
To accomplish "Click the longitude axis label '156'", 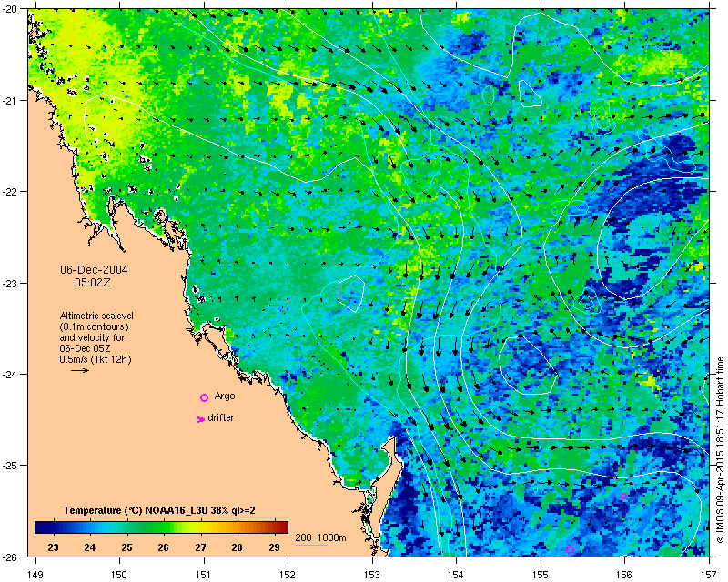I will click(624, 575).
